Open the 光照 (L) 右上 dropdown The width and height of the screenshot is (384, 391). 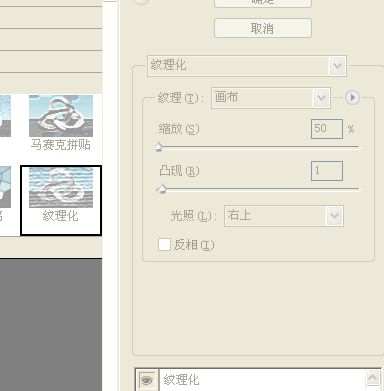point(284,216)
